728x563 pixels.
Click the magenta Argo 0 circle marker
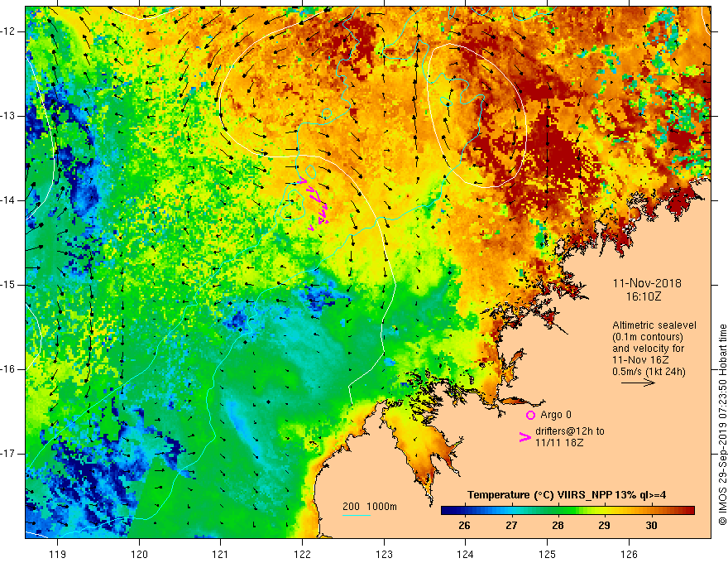[530, 415]
